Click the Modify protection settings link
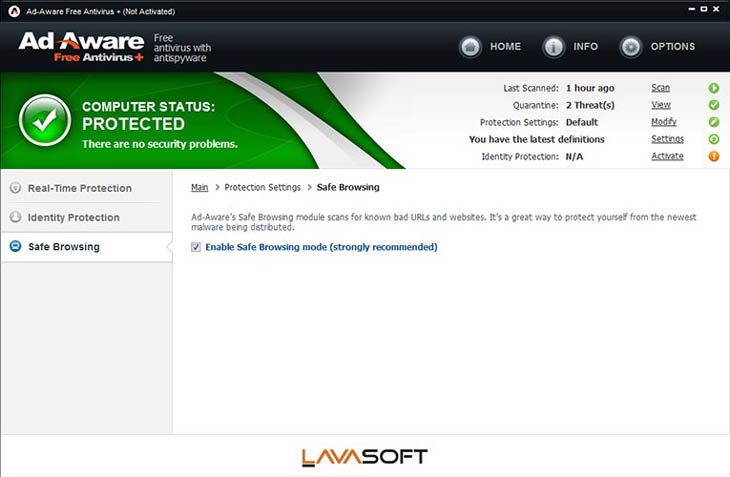The height and width of the screenshot is (477, 730). point(664,122)
